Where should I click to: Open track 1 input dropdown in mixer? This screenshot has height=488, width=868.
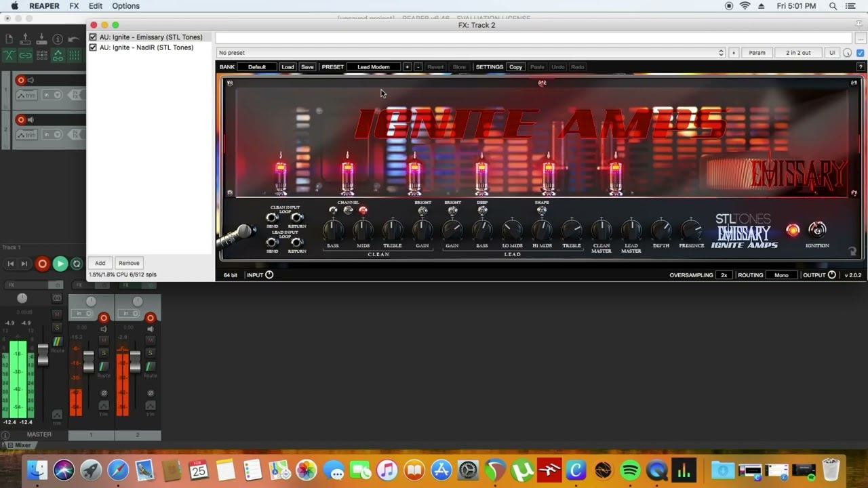(x=82, y=314)
